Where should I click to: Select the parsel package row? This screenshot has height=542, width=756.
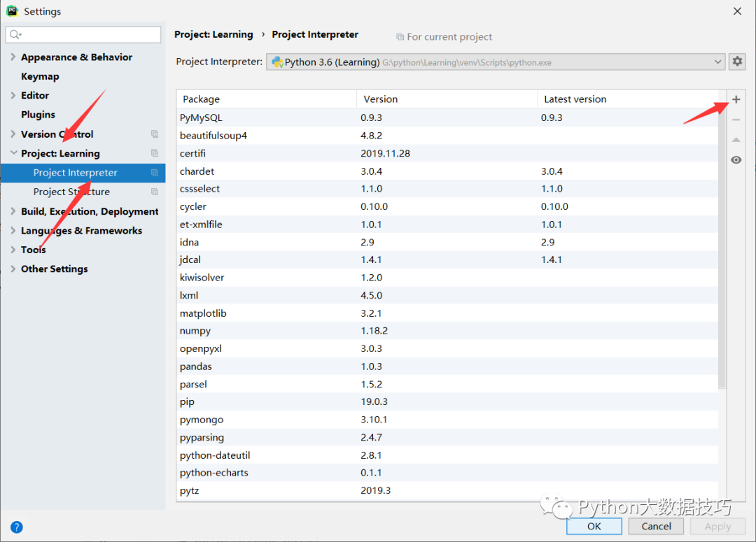[447, 384]
